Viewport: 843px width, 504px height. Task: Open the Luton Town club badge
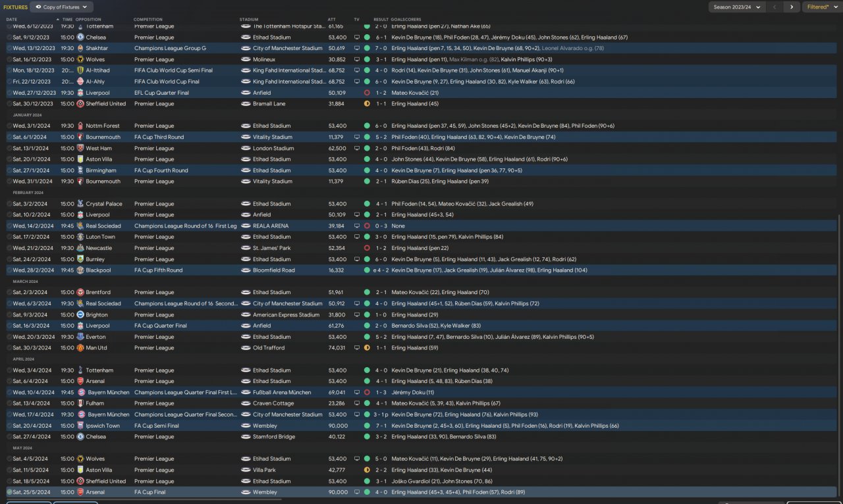(x=80, y=237)
